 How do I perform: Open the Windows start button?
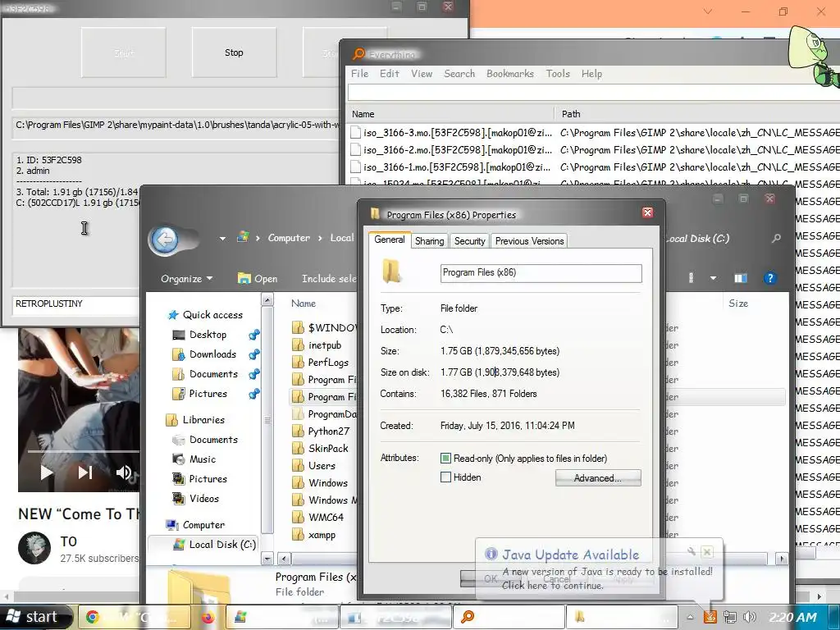click(x=34, y=617)
